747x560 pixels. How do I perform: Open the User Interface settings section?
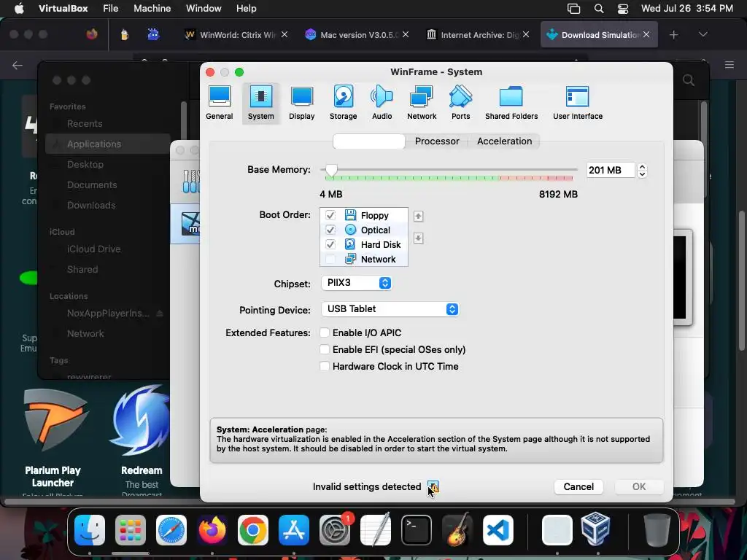coord(578,103)
